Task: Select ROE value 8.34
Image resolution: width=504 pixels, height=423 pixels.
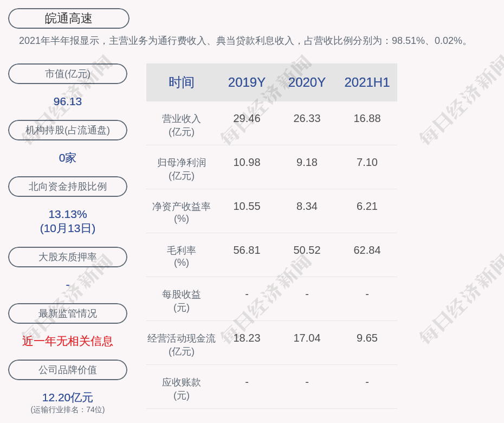Action: [x=307, y=206]
